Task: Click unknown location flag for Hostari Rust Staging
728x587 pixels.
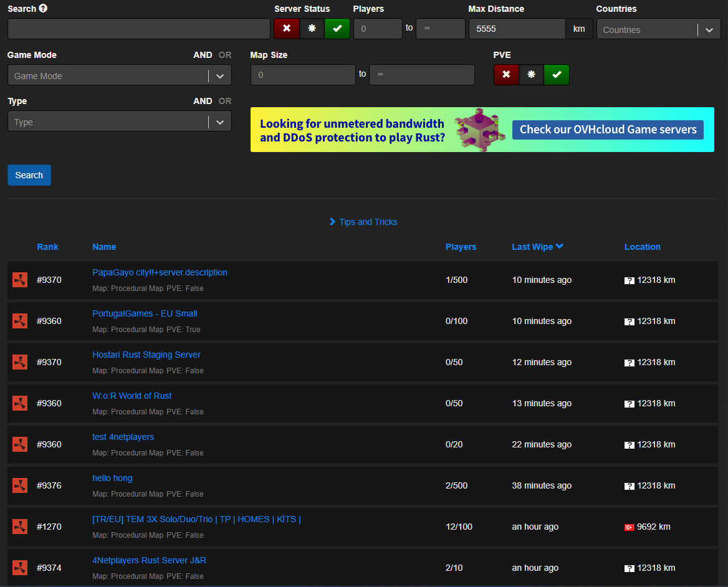Action: (630, 363)
